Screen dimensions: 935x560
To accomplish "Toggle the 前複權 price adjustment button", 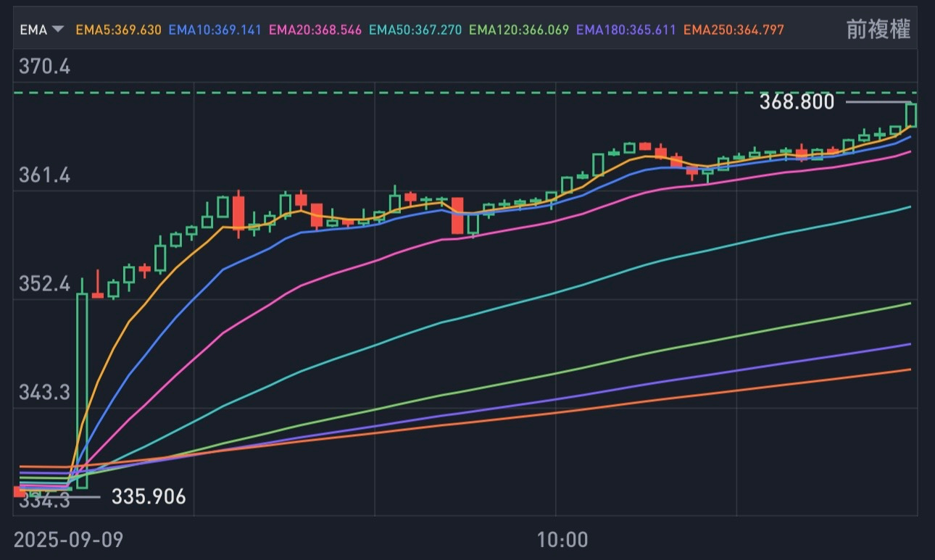I will [x=878, y=30].
